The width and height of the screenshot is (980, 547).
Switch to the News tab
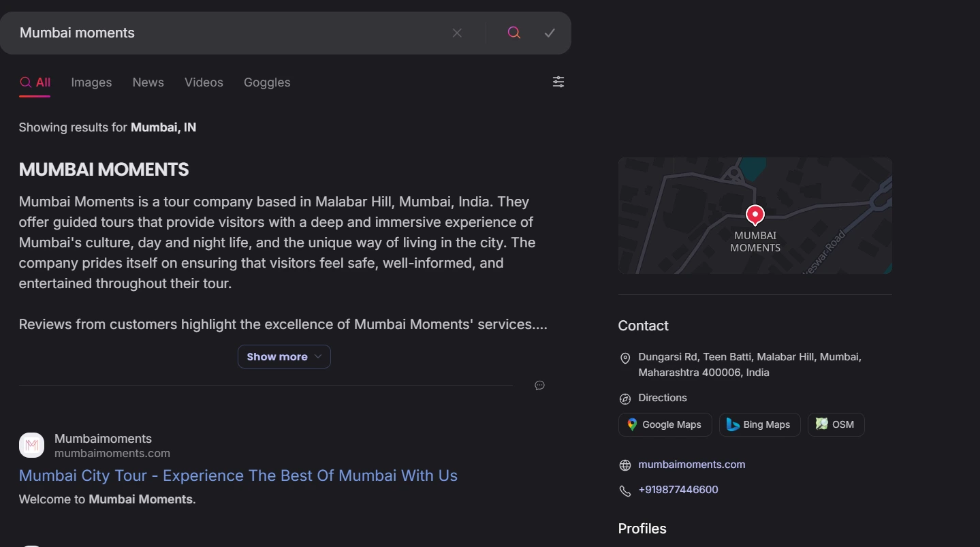pos(148,82)
